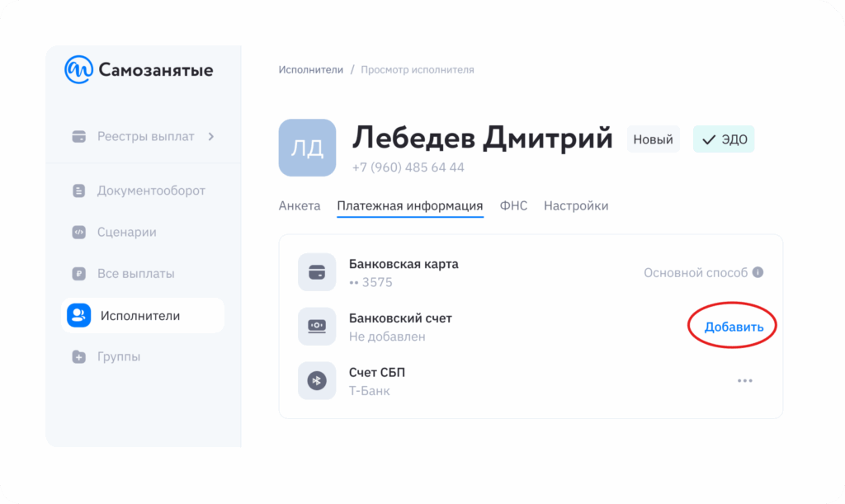Click the ЛД avatar thumbnail
This screenshot has width=845, height=504.
[x=307, y=148]
